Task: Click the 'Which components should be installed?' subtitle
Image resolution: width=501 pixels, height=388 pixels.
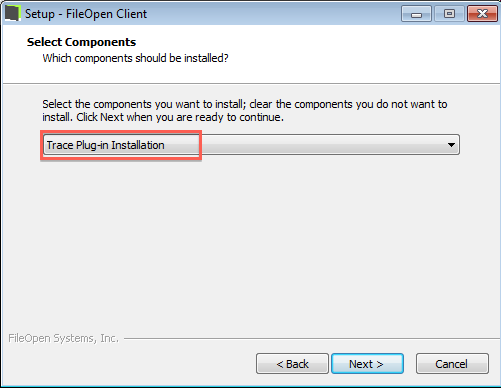Action: [135, 58]
